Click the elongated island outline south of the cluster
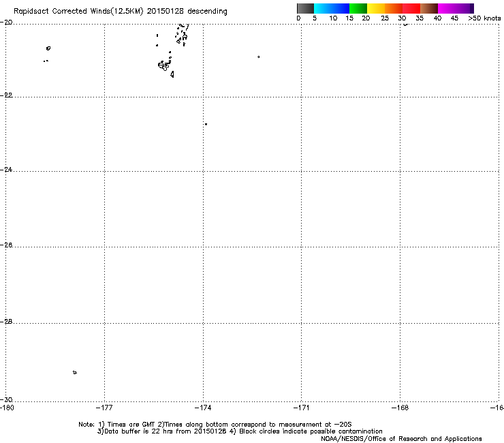Image resolution: width=504 pixels, height=443 pixels. point(172,74)
